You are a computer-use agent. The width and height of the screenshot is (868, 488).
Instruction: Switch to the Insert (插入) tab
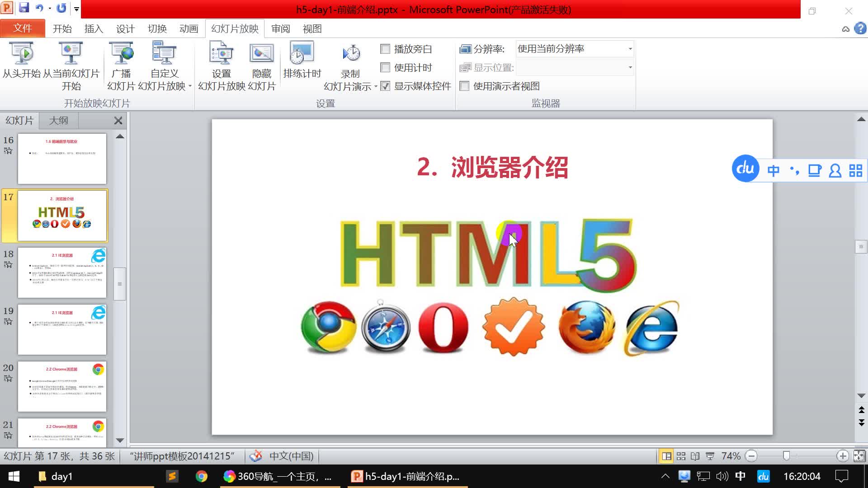click(x=94, y=28)
